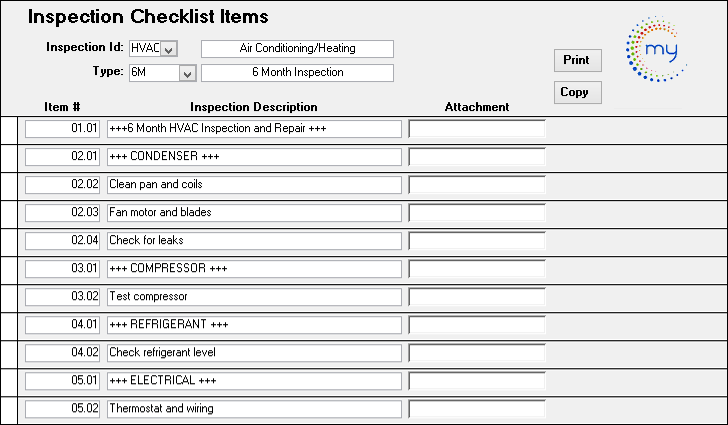
Task: Click the attachment field for ELECTRICAL row
Action: [477, 381]
